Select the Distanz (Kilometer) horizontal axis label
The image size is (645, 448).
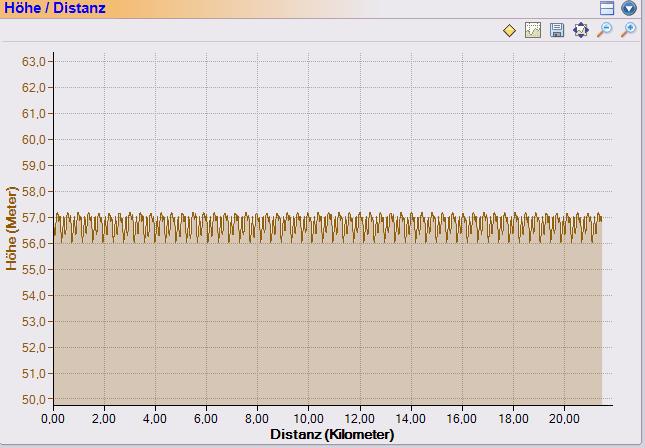click(332, 435)
